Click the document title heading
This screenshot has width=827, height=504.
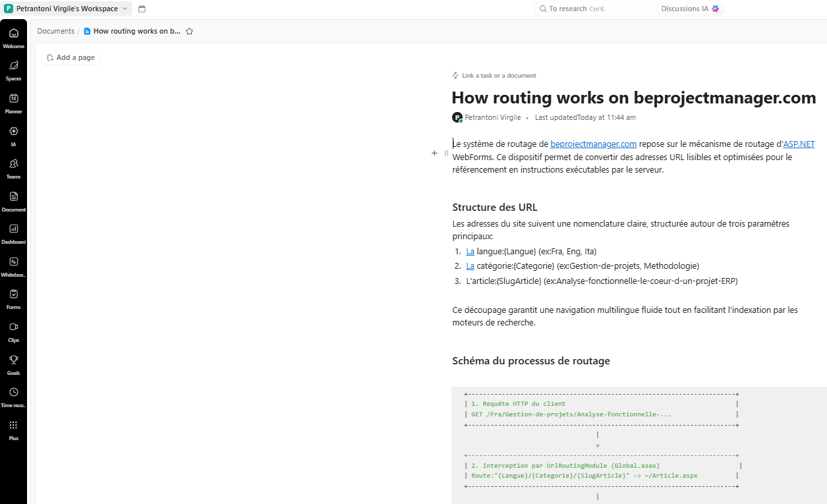click(x=634, y=98)
